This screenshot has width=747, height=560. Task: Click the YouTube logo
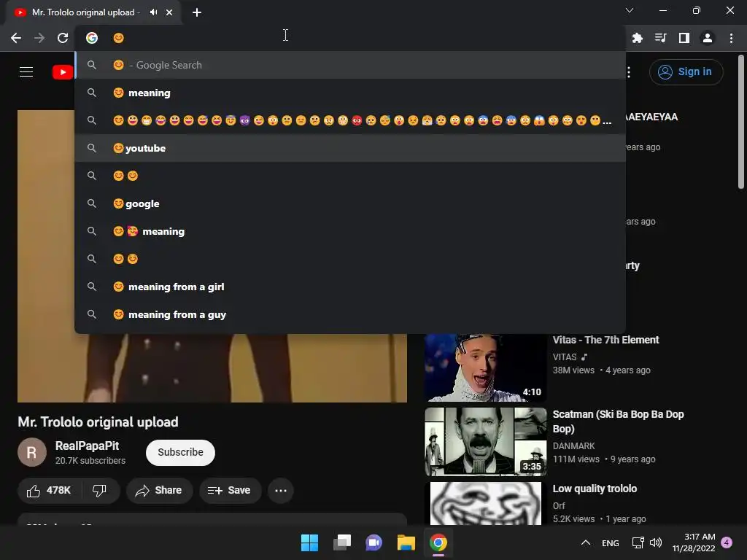pyautogui.click(x=63, y=72)
